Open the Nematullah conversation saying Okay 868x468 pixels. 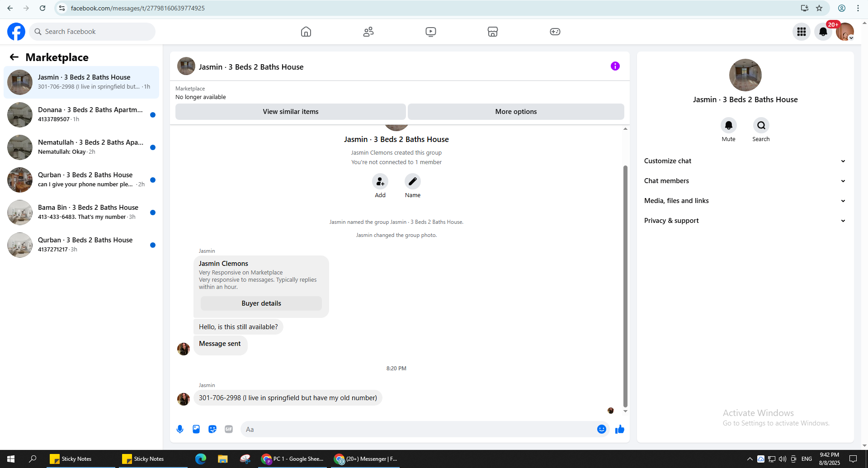pyautogui.click(x=81, y=147)
